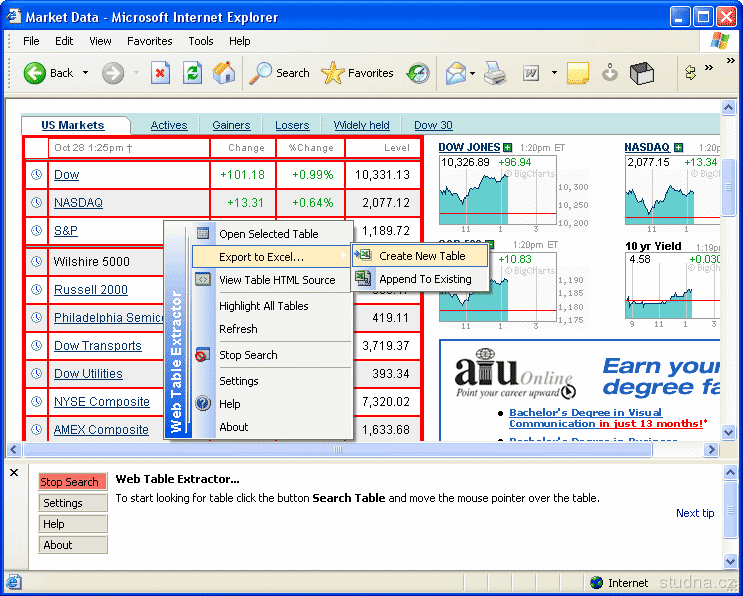
Task: Expand the Mail toolbar dropdown
Action: click(472, 73)
